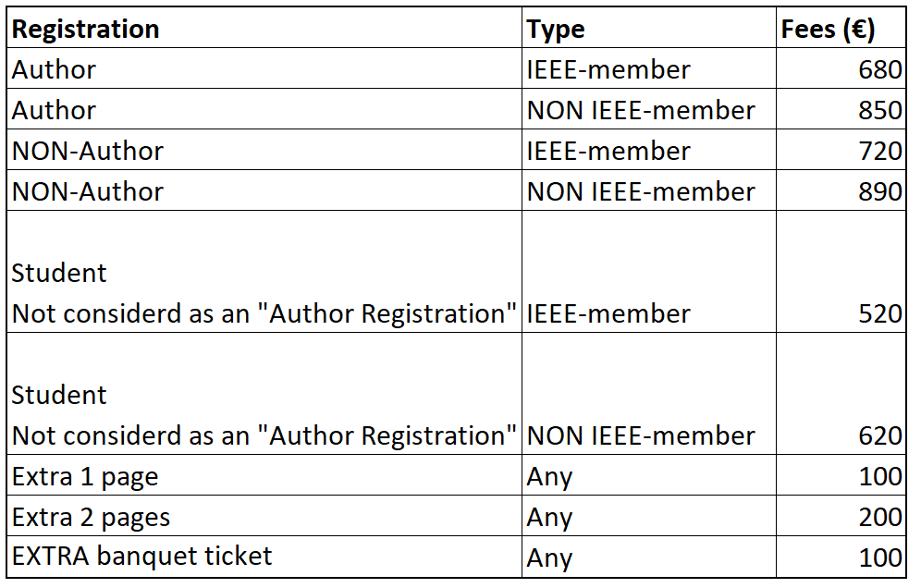This screenshot has height=588, width=921.
Task: Click the 200 fee for extra pages
Action: tap(841, 516)
